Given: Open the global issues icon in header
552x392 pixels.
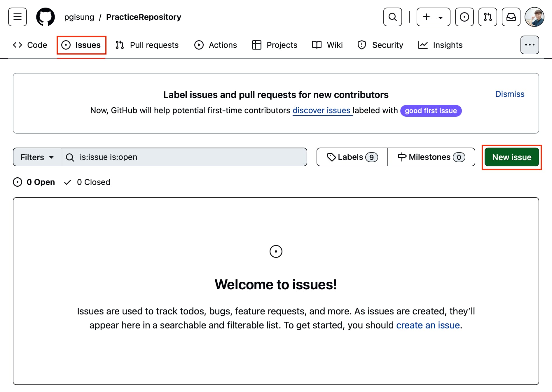Looking at the screenshot, I should [464, 17].
